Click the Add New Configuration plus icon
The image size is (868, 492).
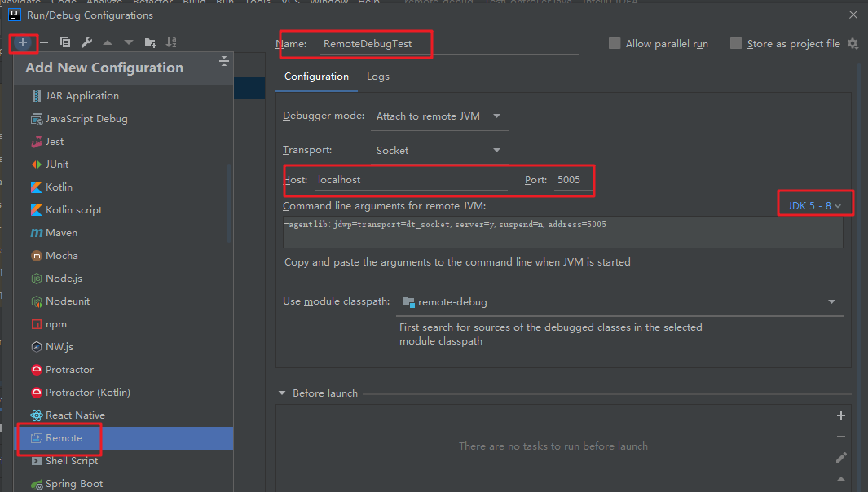[x=23, y=42]
